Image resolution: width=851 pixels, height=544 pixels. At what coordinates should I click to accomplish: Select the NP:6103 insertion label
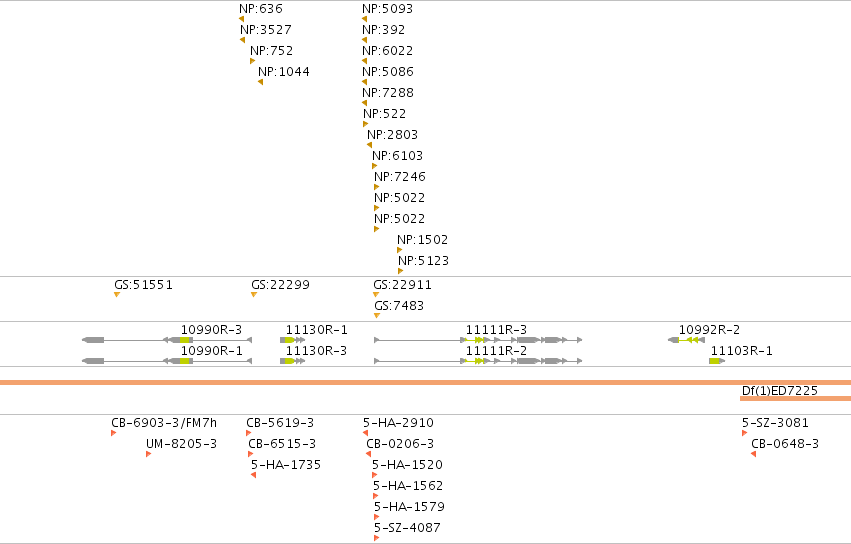(397, 156)
